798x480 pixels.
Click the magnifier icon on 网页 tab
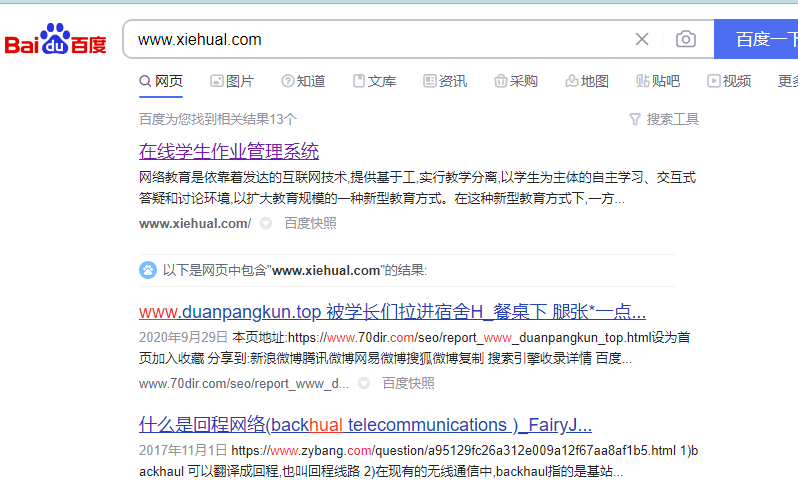145,81
